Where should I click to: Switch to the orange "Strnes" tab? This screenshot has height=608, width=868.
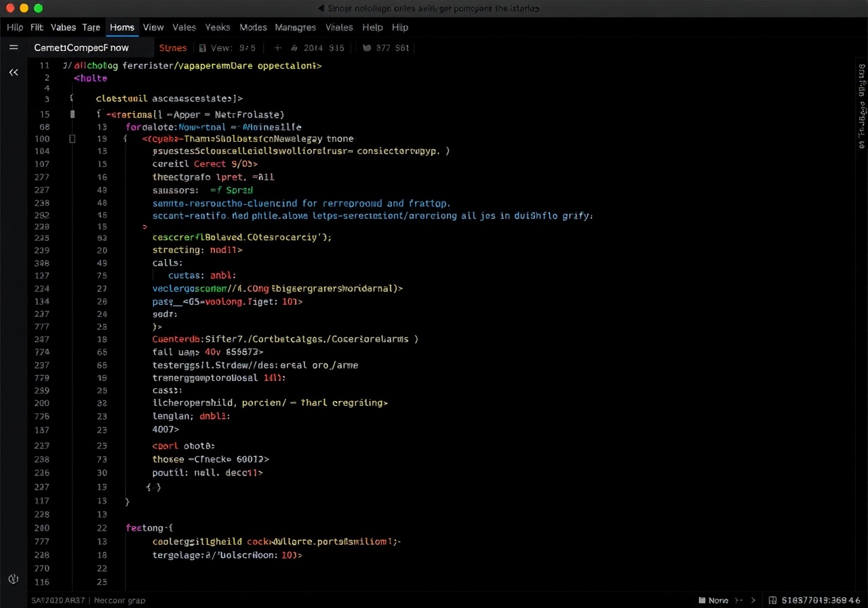point(173,48)
